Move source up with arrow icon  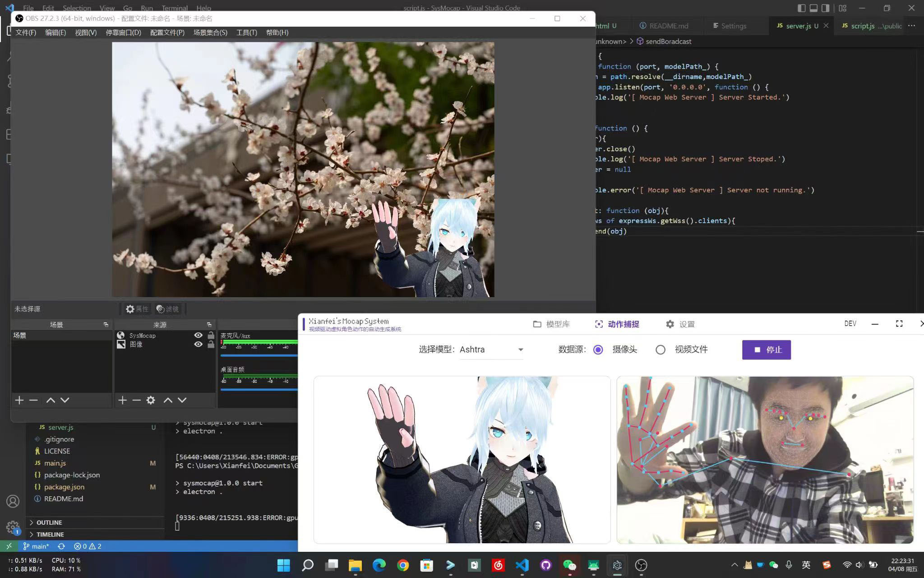(x=168, y=400)
